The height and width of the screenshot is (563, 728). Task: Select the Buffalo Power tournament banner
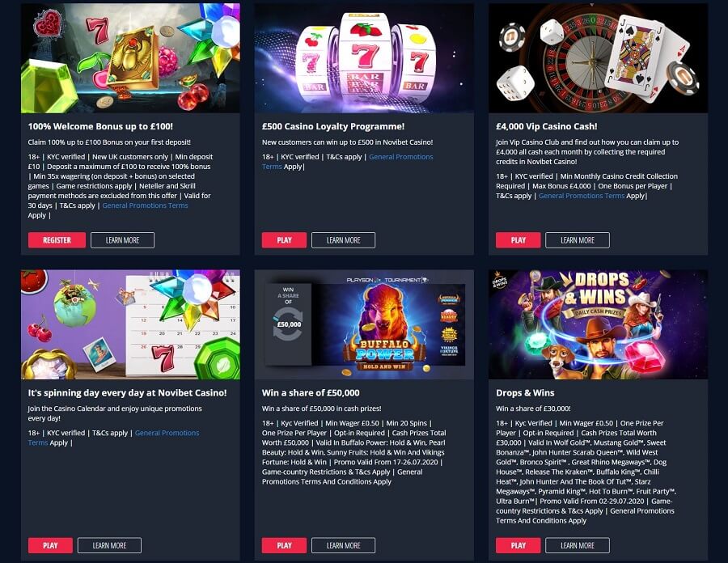point(364,324)
